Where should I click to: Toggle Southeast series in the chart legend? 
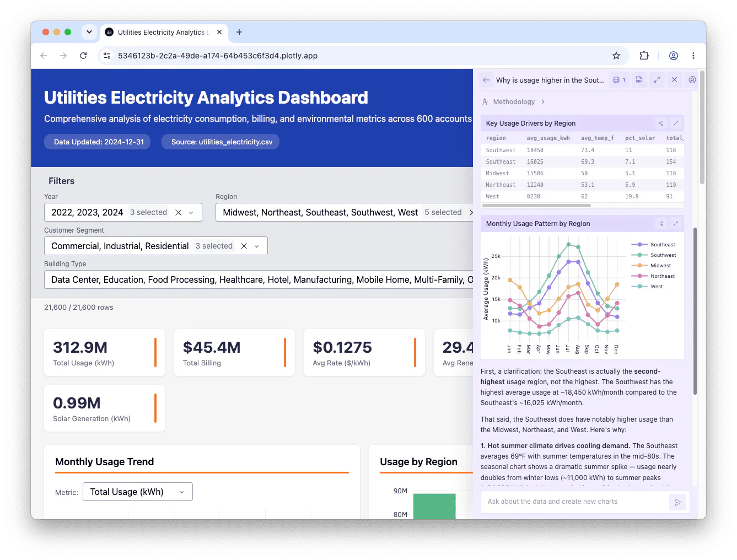click(x=654, y=244)
